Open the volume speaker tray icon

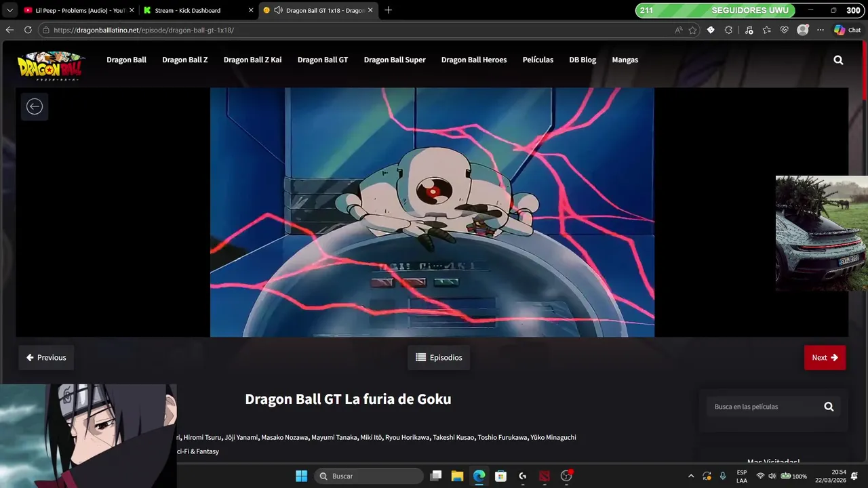[772, 476]
